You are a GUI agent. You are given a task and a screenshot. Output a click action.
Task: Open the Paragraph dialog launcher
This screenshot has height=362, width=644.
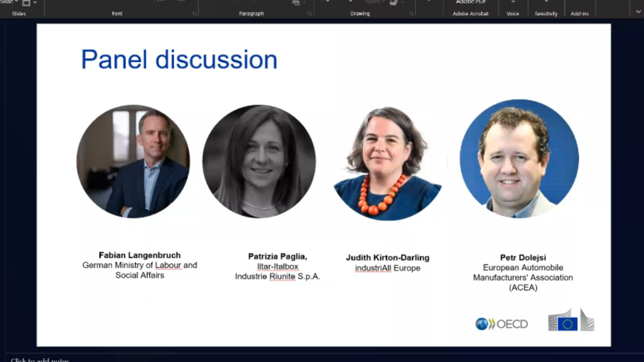(310, 14)
